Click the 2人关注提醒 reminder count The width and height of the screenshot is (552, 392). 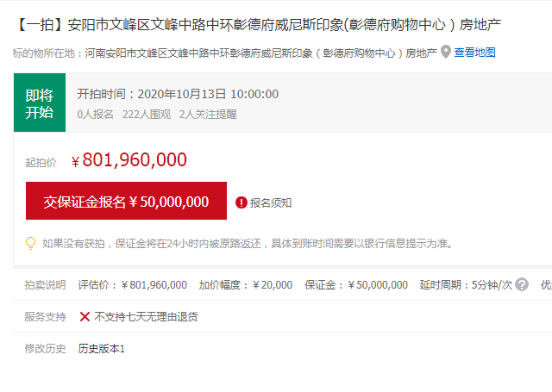coord(208,115)
